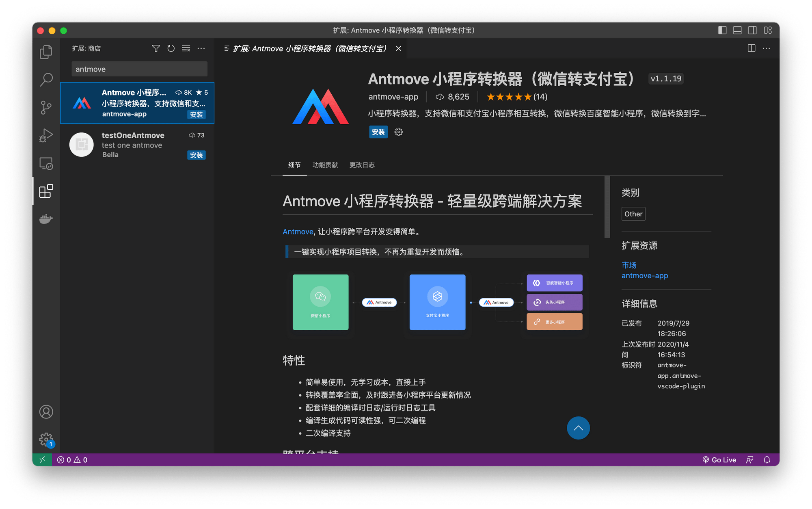Select the Extensions view icon
Viewport: 812px width, 509px height.
[46, 191]
